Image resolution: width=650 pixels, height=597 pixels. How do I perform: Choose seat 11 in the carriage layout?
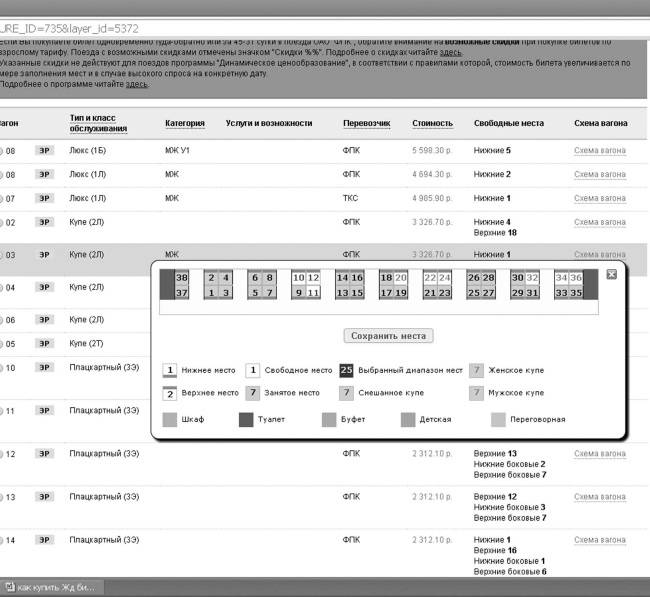coord(313,293)
